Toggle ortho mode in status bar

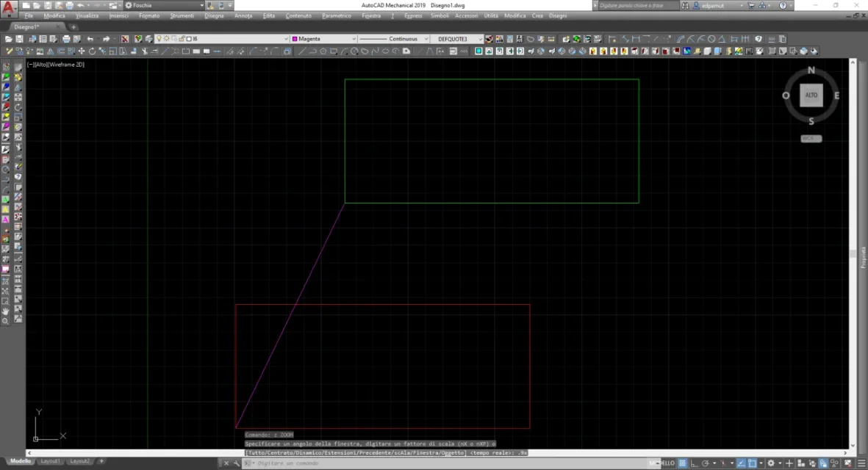click(695, 463)
